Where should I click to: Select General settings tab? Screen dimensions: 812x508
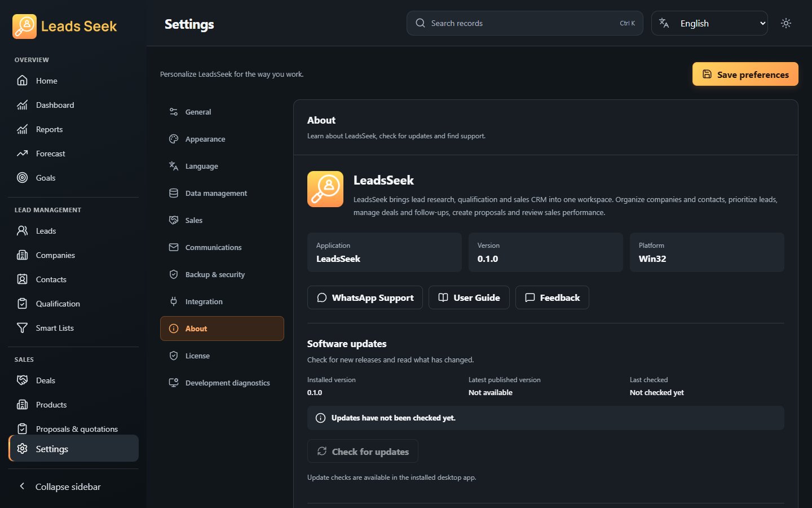click(x=222, y=112)
